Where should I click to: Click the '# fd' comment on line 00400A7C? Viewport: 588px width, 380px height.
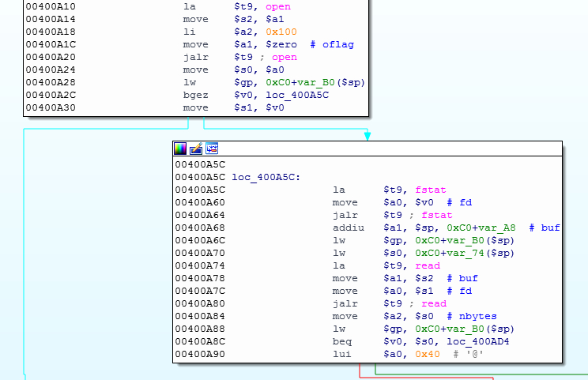[x=459, y=292]
